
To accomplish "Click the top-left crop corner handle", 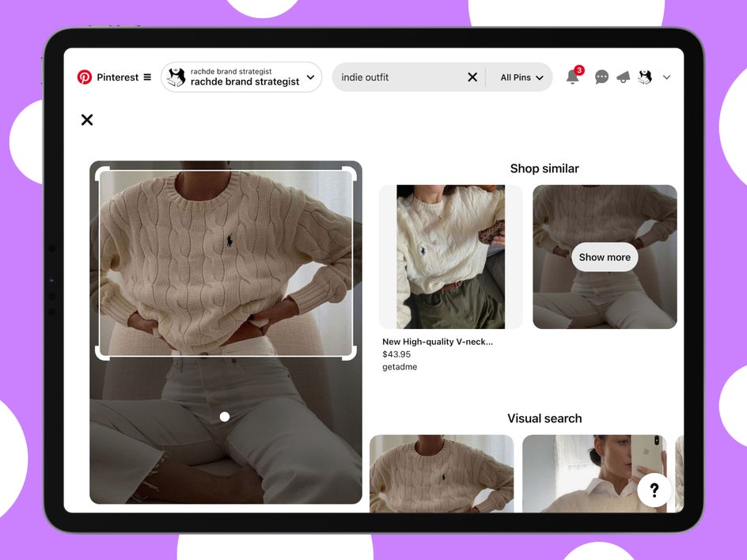I will coord(102,173).
